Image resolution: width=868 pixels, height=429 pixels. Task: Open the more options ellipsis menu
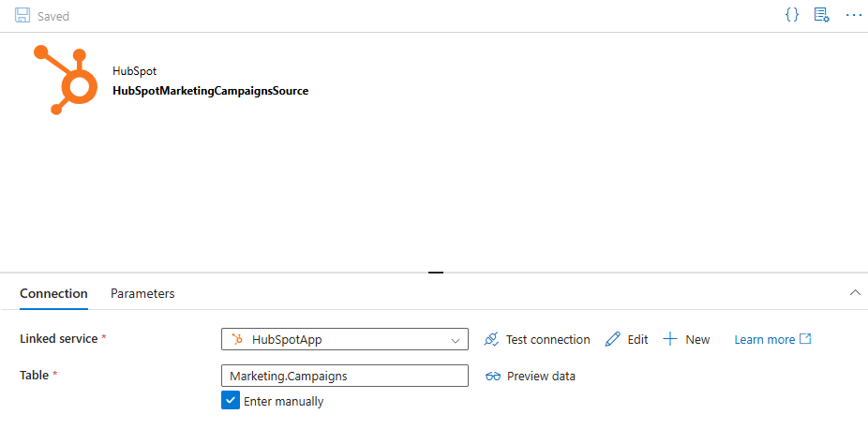pyautogui.click(x=854, y=16)
